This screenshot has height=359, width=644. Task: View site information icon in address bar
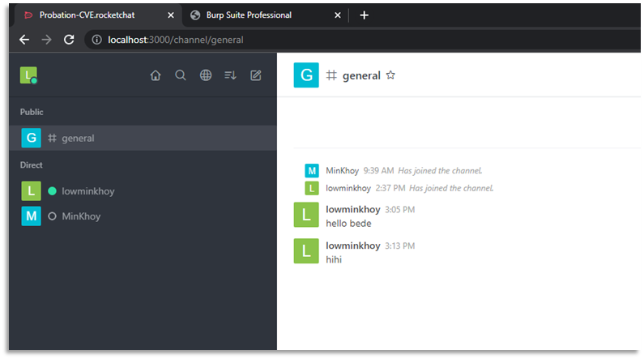96,40
